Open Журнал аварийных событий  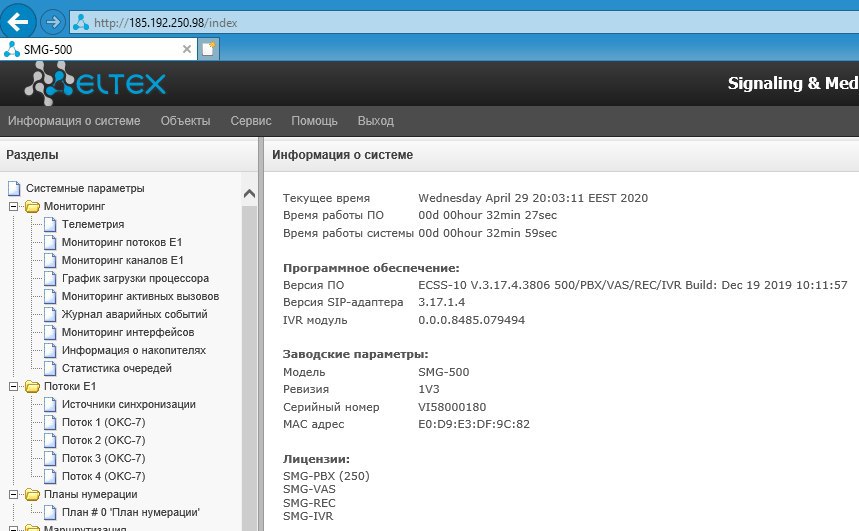click(x=135, y=315)
